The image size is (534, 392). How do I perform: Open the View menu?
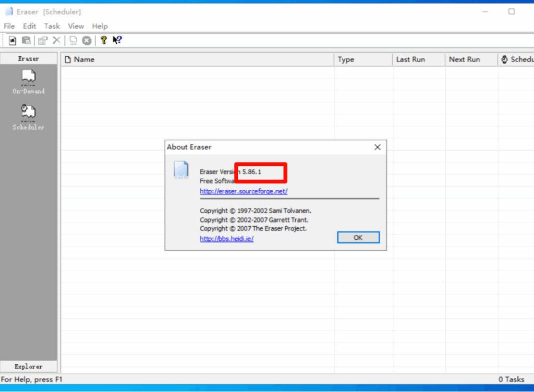pyautogui.click(x=76, y=26)
